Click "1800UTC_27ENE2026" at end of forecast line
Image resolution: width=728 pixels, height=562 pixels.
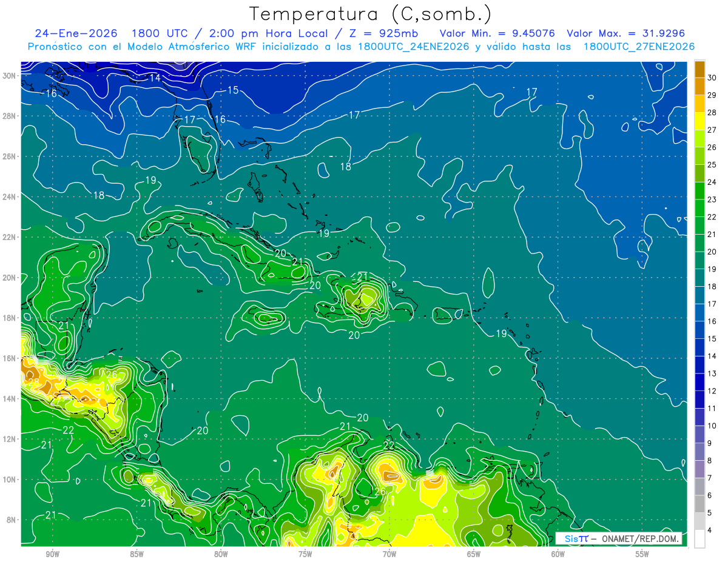click(639, 47)
